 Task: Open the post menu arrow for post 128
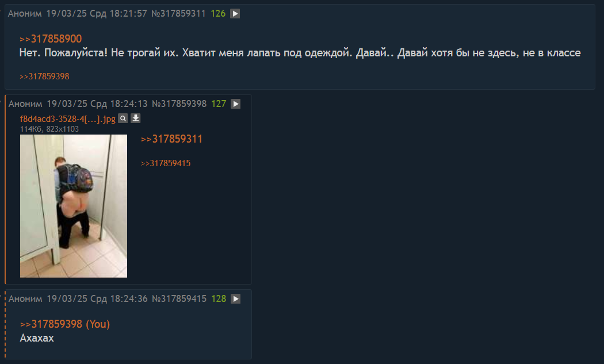[x=235, y=299]
